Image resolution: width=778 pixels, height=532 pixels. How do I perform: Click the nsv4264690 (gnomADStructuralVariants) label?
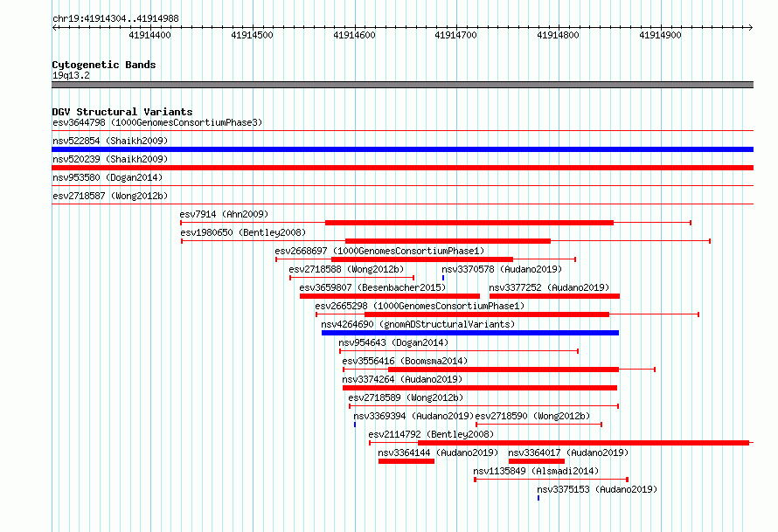418,324
